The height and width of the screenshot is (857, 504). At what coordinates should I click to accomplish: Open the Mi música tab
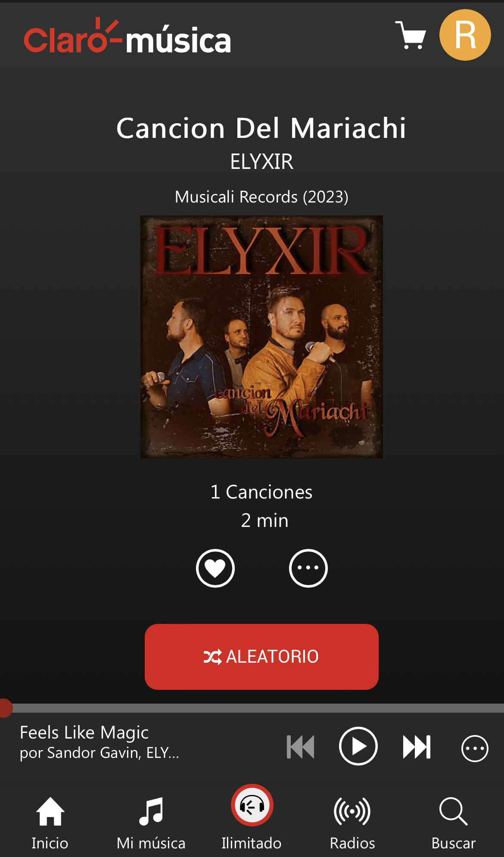click(151, 823)
